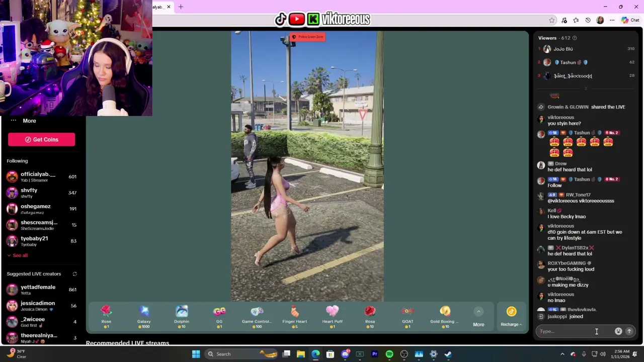This screenshot has width=644, height=362.
Task: Add this page to favorites star
Action: click(x=552, y=20)
